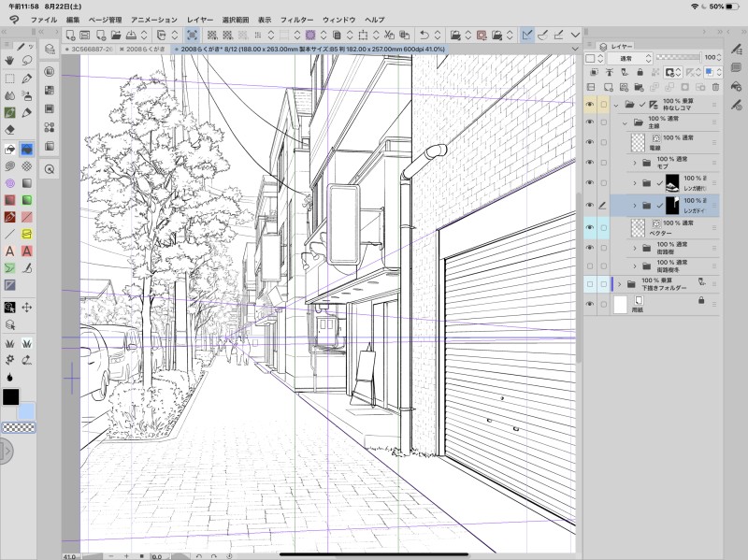
Task: Select the fill bucket tool
Action: coord(9,148)
